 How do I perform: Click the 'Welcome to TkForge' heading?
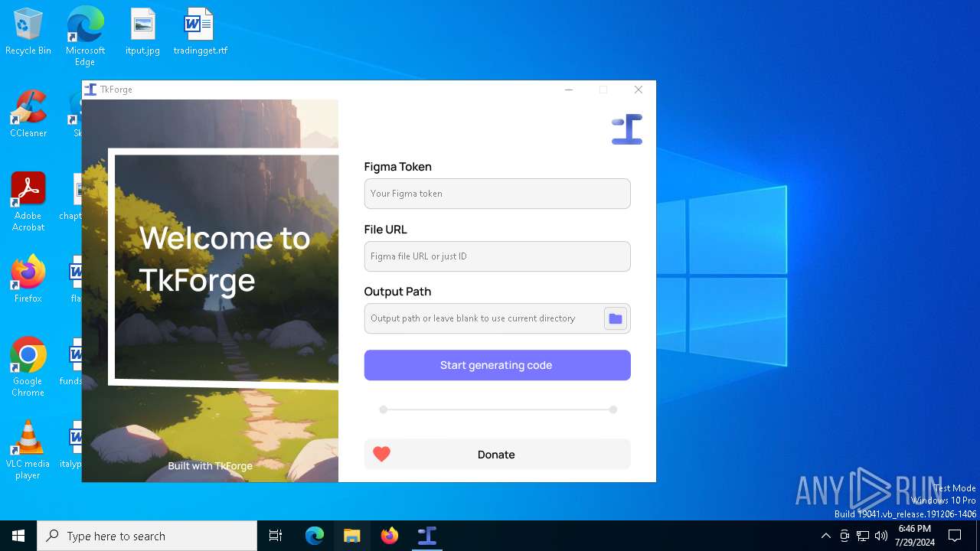tap(225, 259)
